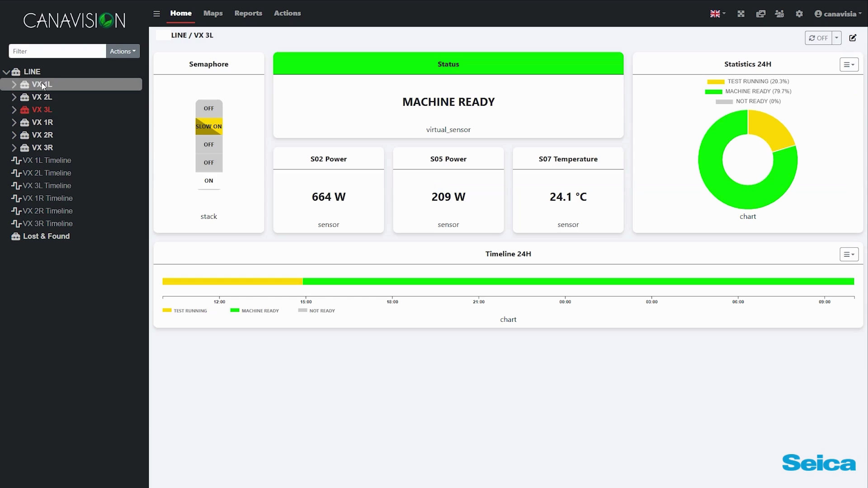Click the sidebar Actions button
Viewport: 868px width, 488px height.
pos(123,51)
